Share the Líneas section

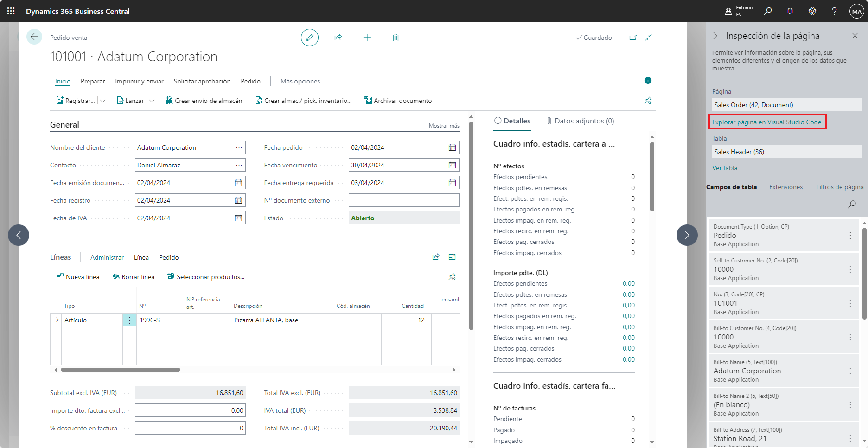(436, 257)
